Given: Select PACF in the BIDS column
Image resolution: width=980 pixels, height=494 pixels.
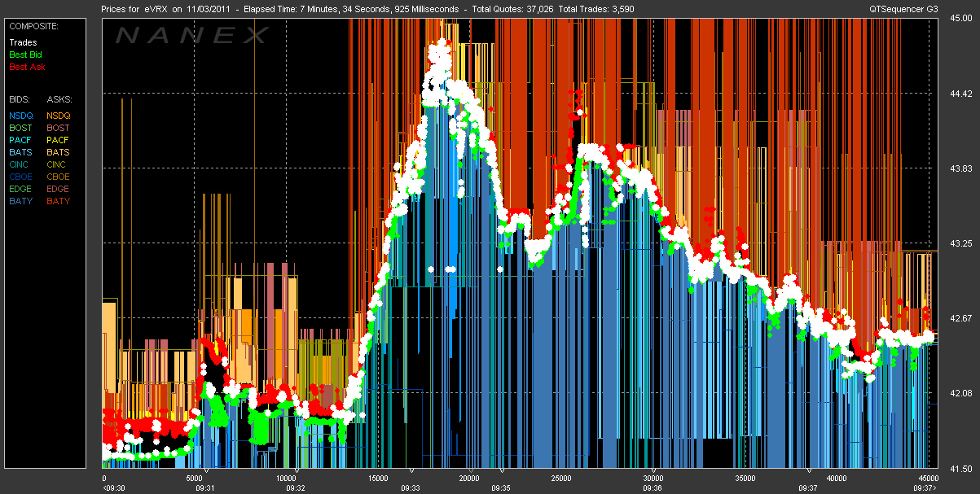Looking at the screenshot, I should 20,140.
